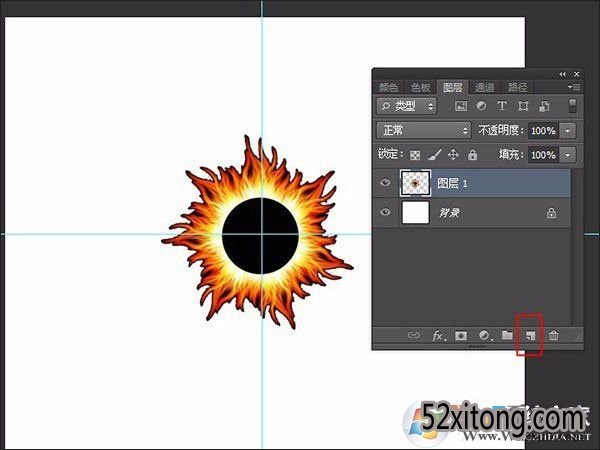Click the 填充 label

pyautogui.click(x=511, y=155)
